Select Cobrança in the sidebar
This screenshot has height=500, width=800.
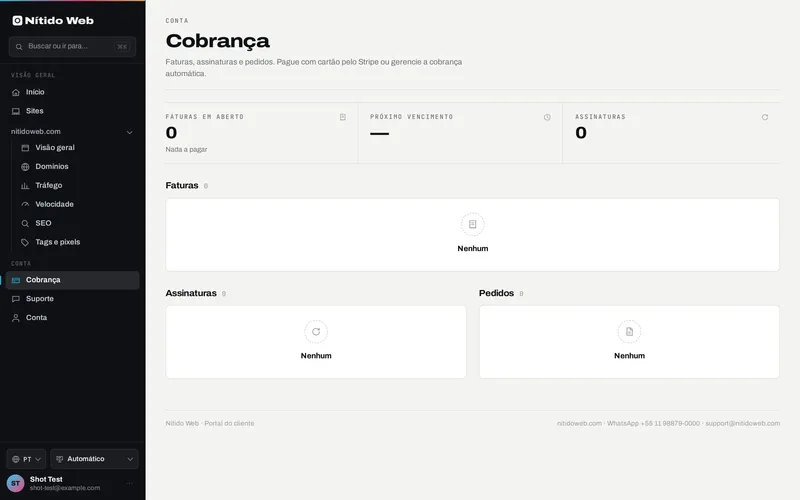(72, 280)
